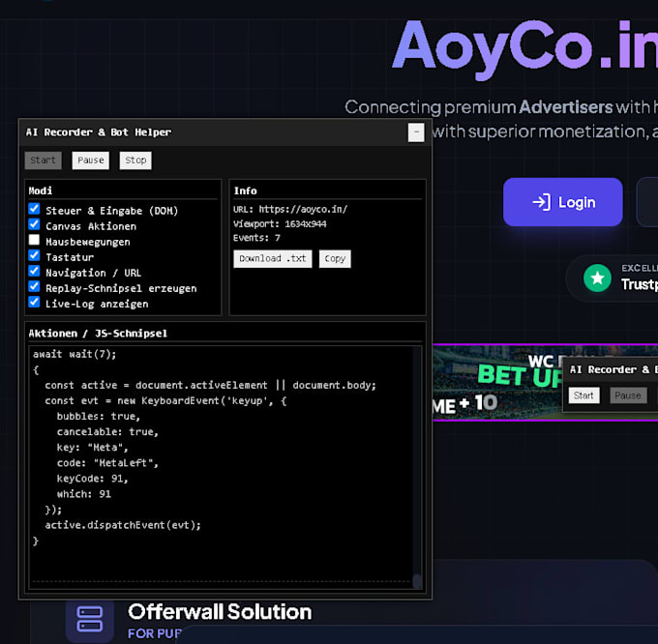Screen dimensions: 658x644
Task: Toggle Replay-Schnipsel erzeugen checkbox
Action: (35, 286)
